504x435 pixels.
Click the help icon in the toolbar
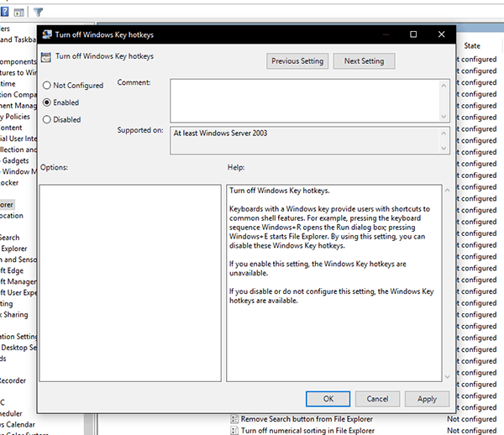pos(4,11)
